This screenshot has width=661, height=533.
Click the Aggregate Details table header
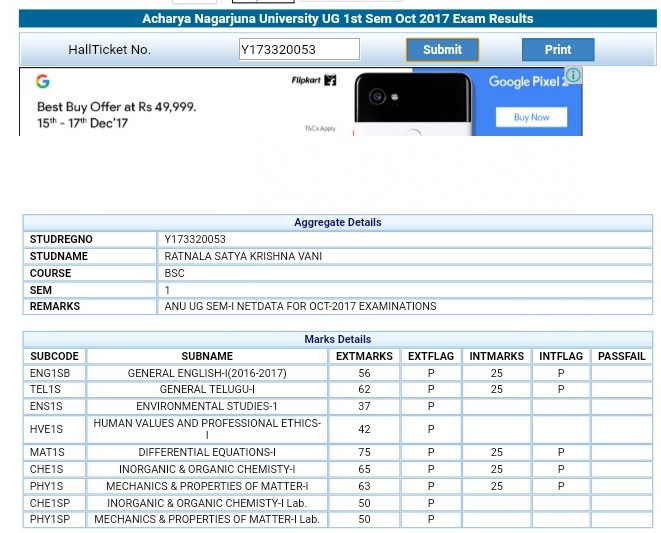pyautogui.click(x=337, y=222)
